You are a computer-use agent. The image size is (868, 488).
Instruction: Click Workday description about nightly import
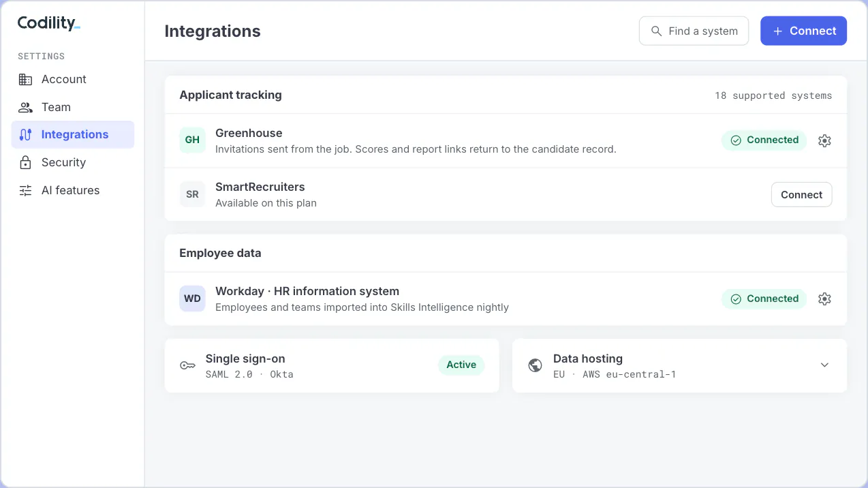click(x=362, y=307)
